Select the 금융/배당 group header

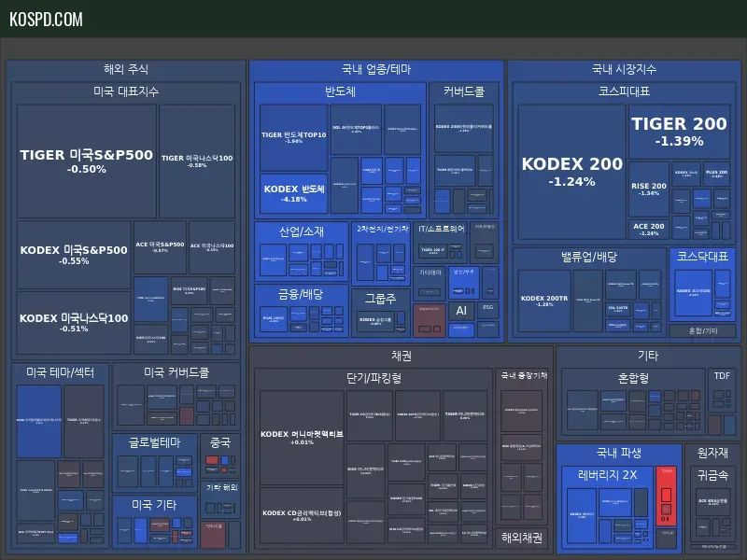(x=301, y=295)
